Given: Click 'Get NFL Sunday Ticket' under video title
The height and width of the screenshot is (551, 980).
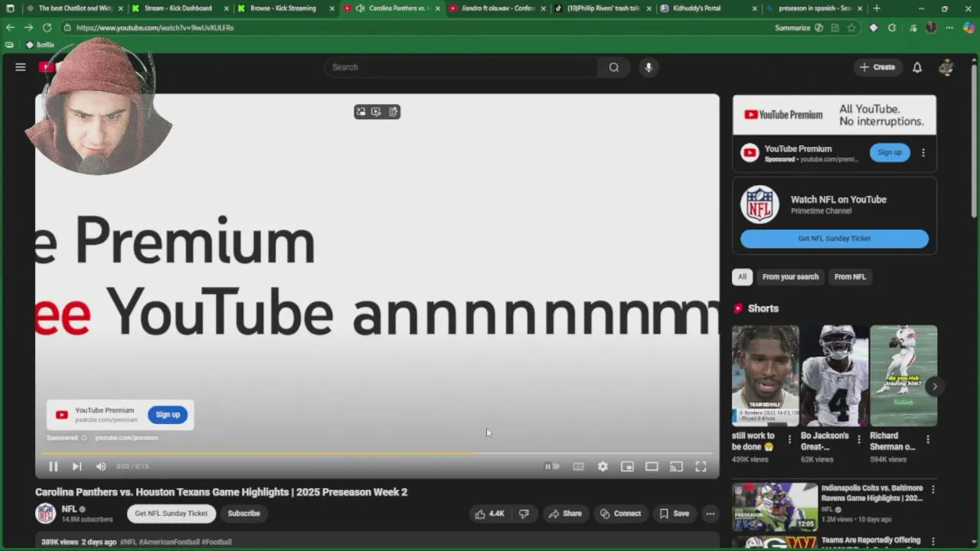Looking at the screenshot, I should 171,514.
